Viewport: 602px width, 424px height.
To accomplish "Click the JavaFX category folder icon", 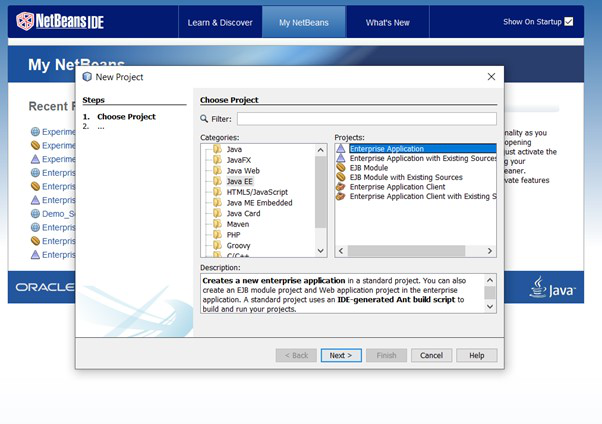I will (217, 160).
